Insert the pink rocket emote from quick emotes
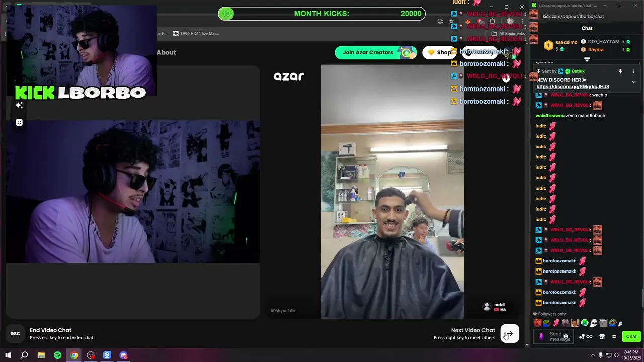The height and width of the screenshot is (362, 644). pyautogui.click(x=556, y=323)
